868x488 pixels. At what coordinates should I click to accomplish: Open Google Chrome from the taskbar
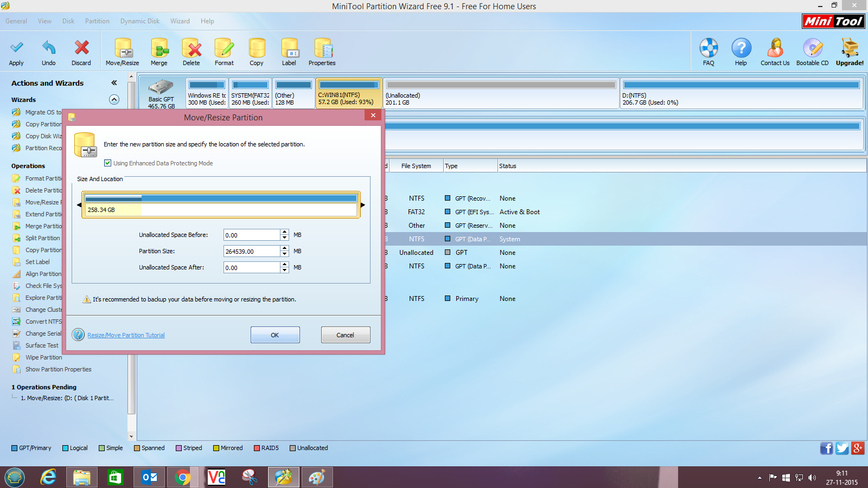tap(182, 477)
